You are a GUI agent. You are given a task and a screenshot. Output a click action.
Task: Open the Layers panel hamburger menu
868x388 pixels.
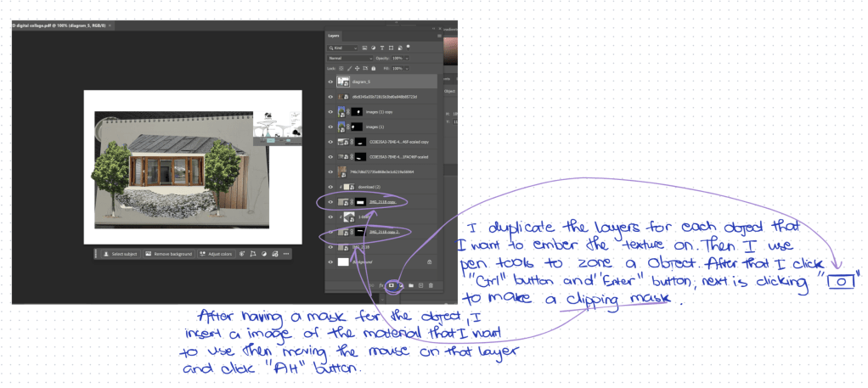438,36
